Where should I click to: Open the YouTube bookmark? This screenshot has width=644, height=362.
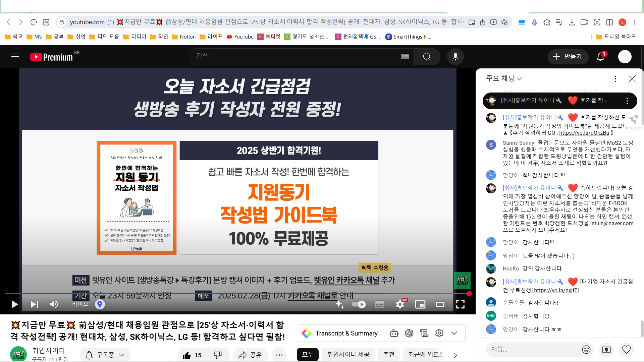240,37
